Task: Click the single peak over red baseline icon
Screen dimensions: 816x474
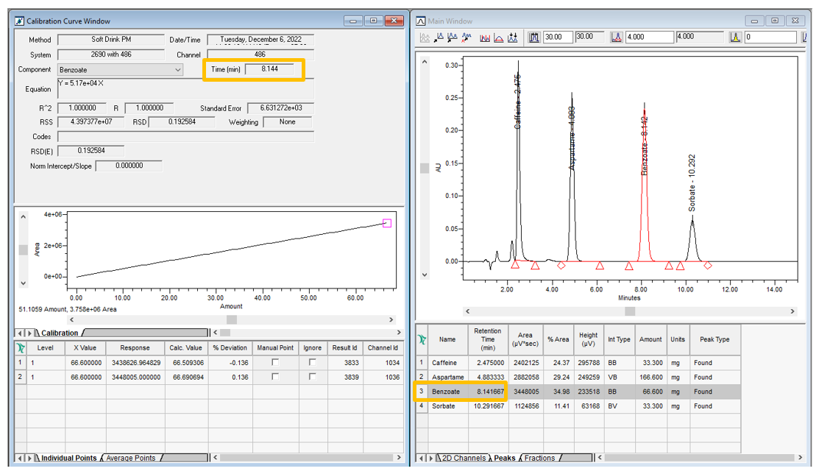Action: tap(499, 37)
